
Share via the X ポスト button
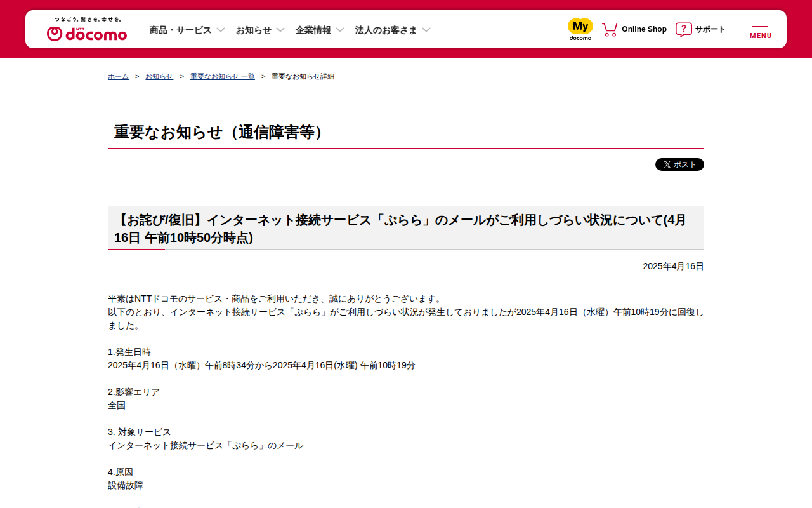click(679, 164)
